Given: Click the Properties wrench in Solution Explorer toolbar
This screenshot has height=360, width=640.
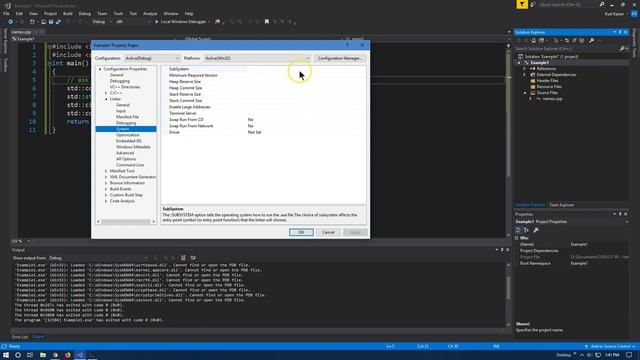Looking at the screenshot, I should click(591, 40).
